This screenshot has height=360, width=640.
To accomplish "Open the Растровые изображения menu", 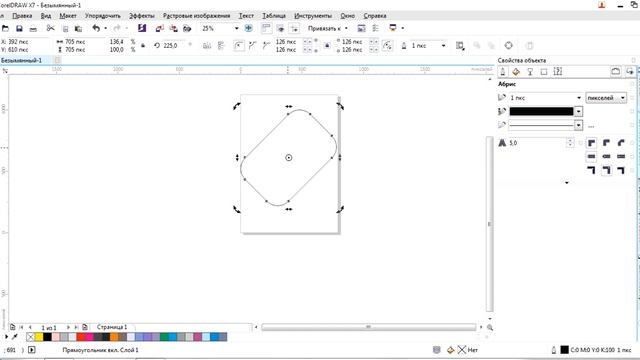I will coord(196,16).
